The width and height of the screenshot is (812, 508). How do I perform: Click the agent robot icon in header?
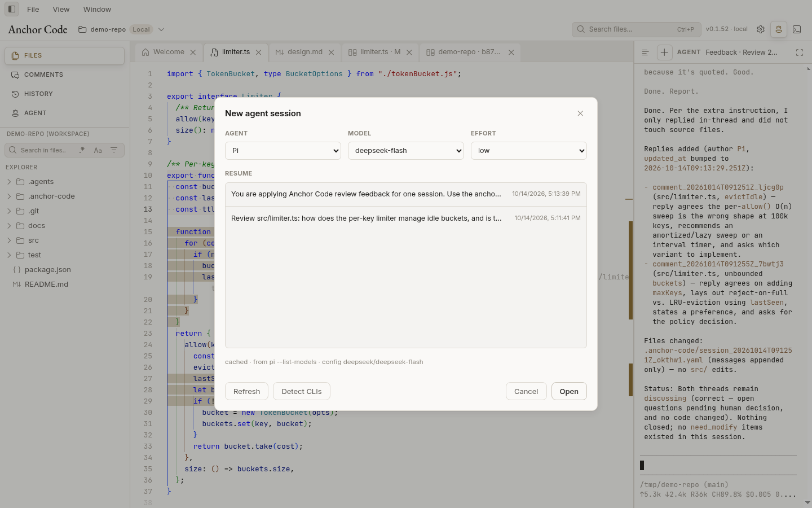(x=779, y=29)
